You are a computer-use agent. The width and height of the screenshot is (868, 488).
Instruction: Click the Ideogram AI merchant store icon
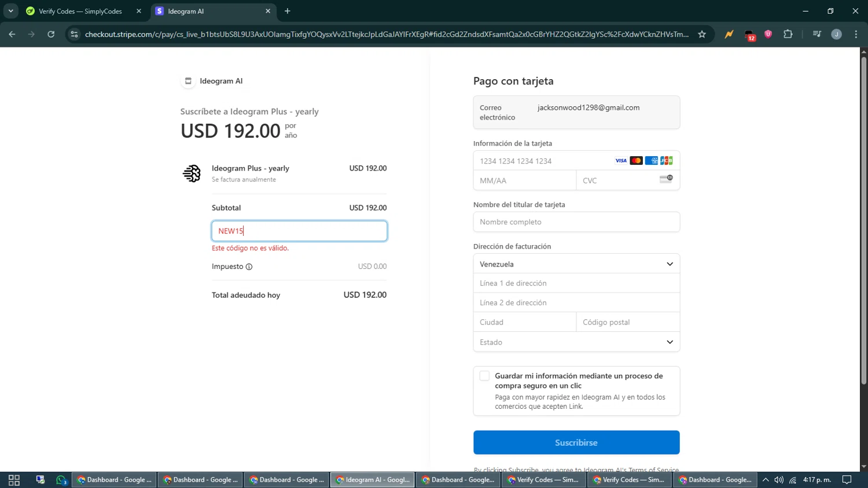188,81
